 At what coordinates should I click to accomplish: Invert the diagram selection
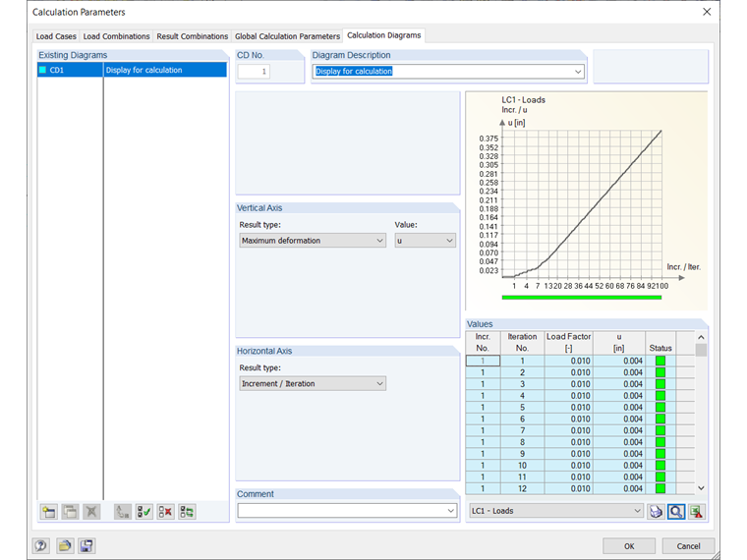point(187,512)
